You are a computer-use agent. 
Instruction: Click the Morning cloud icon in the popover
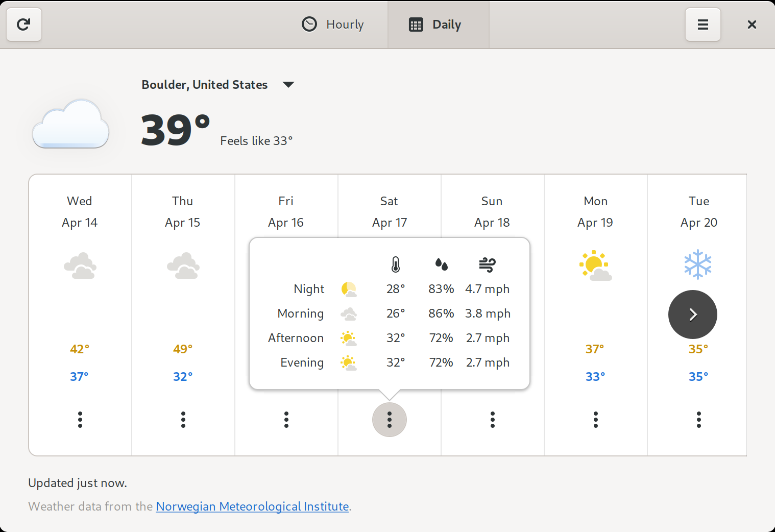click(x=349, y=313)
